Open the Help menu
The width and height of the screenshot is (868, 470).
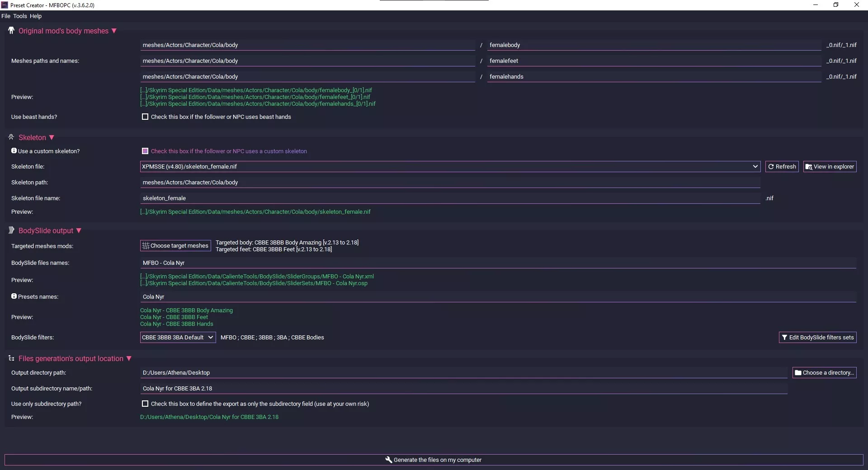[x=36, y=16]
